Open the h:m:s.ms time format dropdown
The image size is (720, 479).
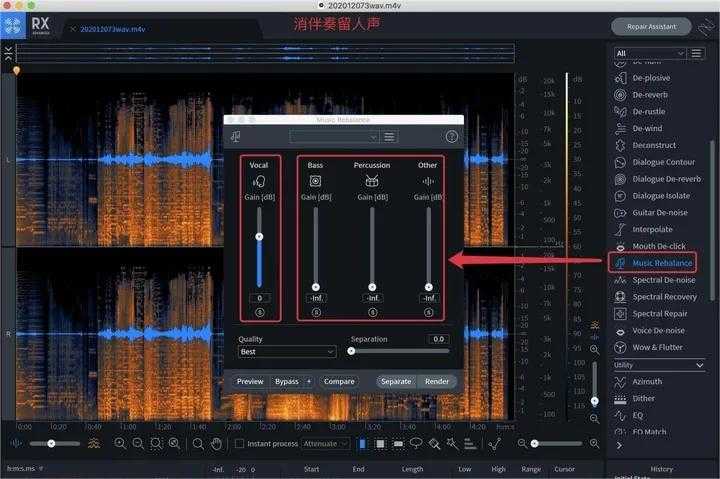[25, 468]
